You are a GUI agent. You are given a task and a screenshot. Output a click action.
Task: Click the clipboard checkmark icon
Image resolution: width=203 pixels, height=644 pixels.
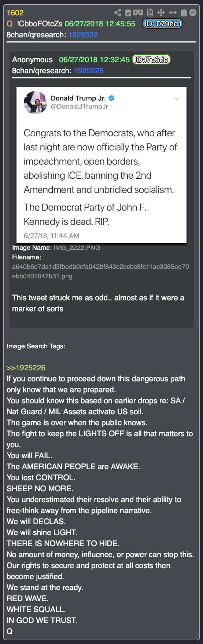128,13
